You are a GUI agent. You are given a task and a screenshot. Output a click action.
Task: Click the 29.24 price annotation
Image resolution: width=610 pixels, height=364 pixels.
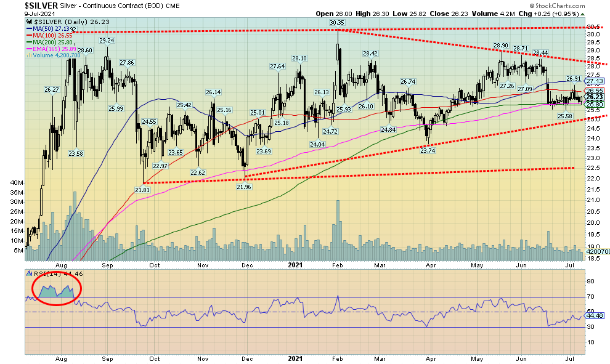click(x=107, y=41)
